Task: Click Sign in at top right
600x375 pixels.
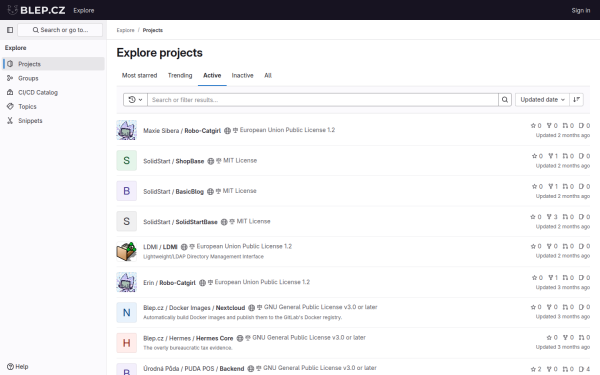Action: pyautogui.click(x=580, y=10)
